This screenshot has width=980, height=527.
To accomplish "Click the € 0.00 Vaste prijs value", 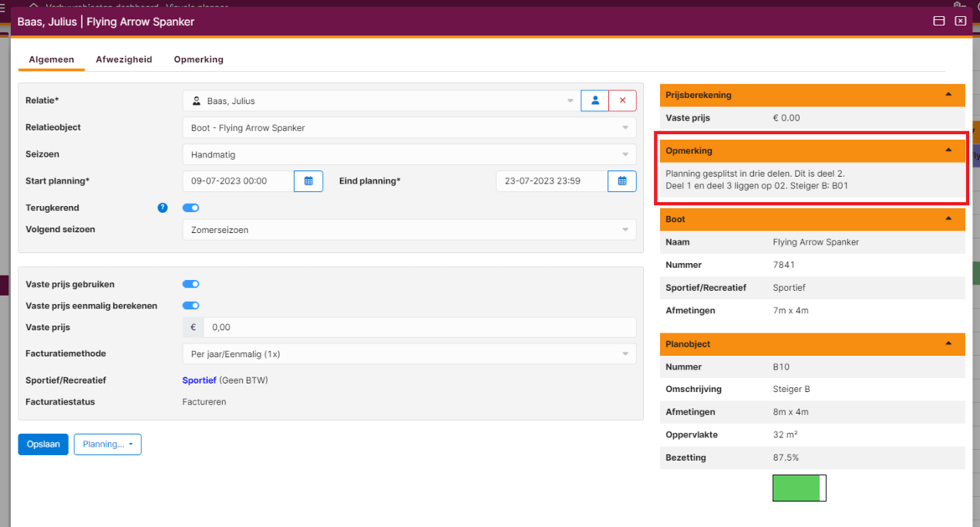I will [x=787, y=117].
